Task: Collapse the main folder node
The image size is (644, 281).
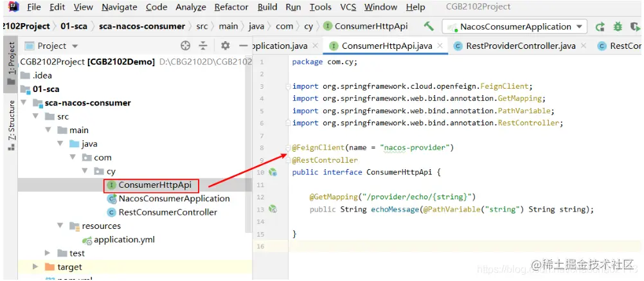Action: 48,131
